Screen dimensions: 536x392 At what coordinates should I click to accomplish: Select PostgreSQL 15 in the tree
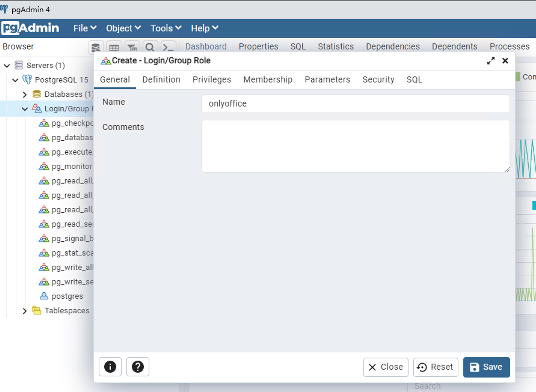62,80
